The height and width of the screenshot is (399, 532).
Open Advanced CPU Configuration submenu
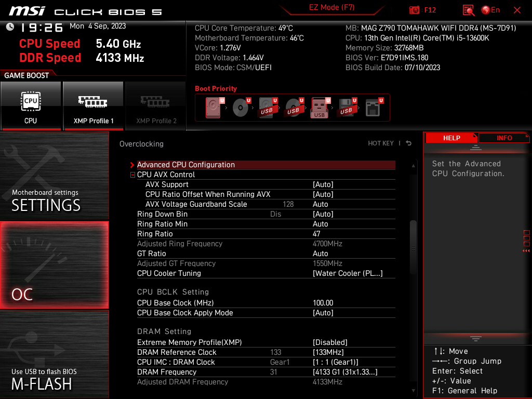tap(266, 165)
